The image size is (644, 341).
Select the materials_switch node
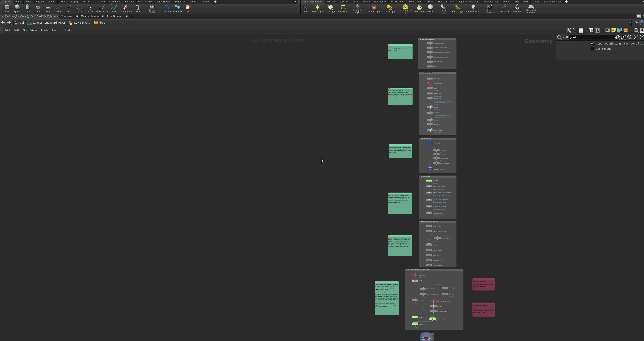(x=430, y=169)
